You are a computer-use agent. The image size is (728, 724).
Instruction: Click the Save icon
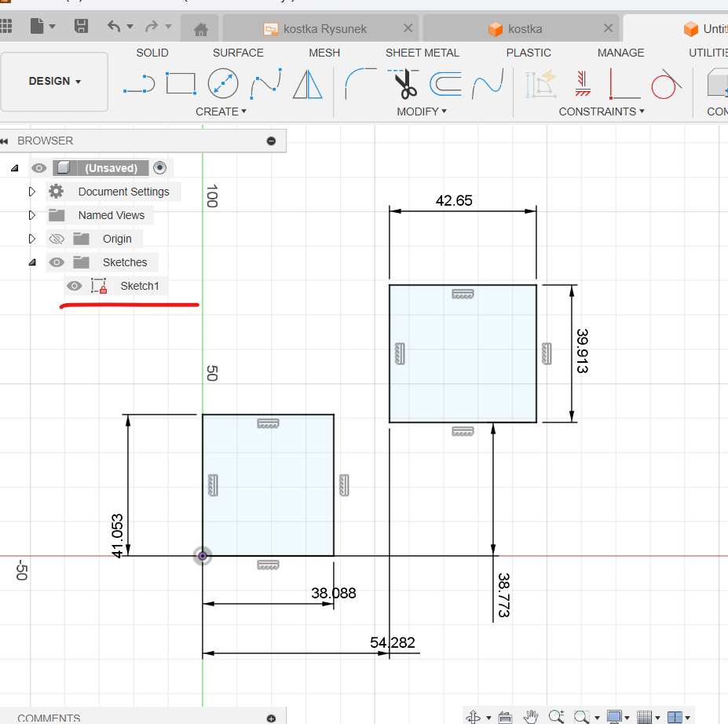tap(81, 26)
